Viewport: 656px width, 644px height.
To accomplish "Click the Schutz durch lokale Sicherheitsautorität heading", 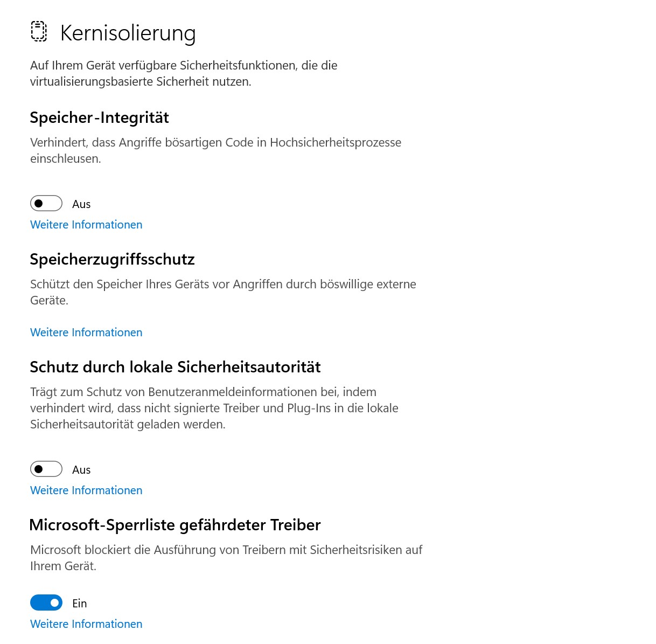I will [x=176, y=367].
